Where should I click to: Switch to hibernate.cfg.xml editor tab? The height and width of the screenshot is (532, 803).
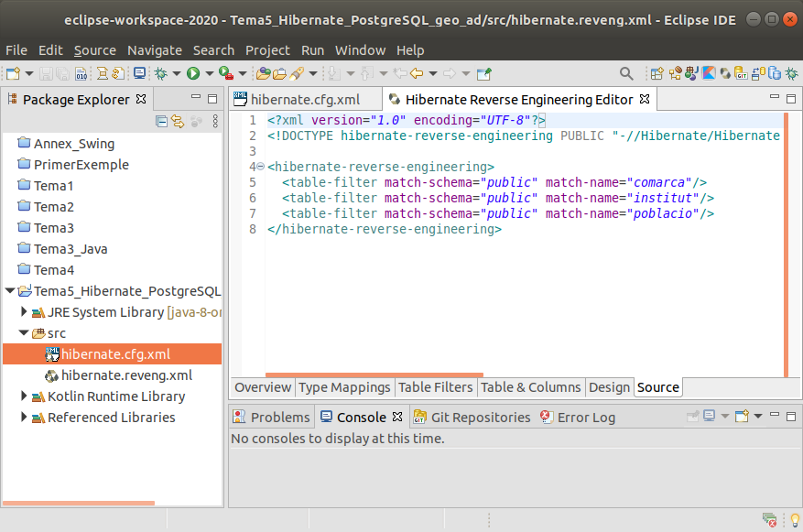point(305,99)
